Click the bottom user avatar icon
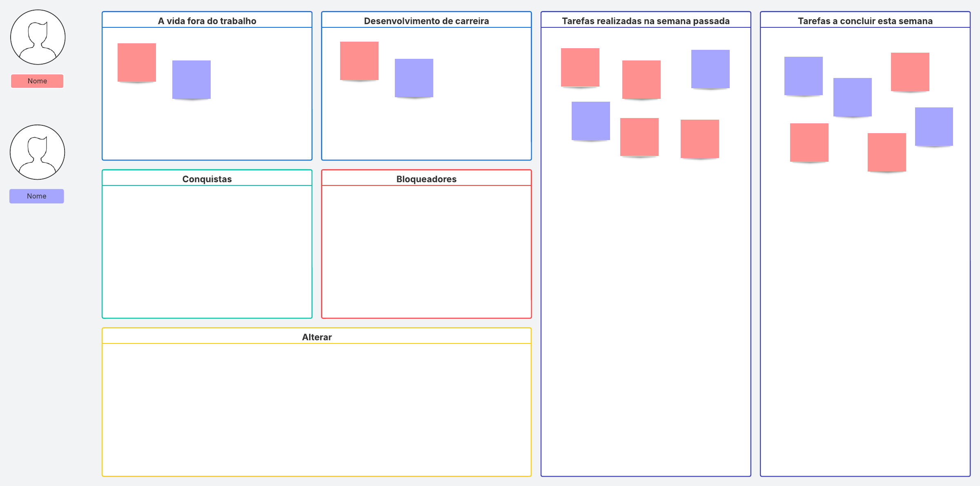Screen dimensions: 980x486 click(x=38, y=152)
